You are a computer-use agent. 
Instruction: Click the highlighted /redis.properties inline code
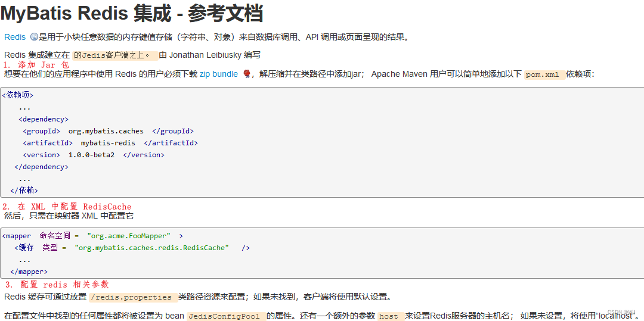click(134, 297)
